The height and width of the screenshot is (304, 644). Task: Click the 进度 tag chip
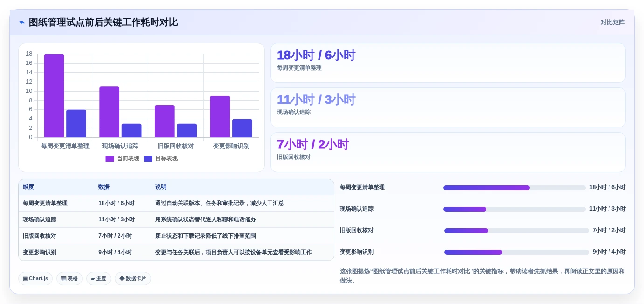[x=98, y=279]
